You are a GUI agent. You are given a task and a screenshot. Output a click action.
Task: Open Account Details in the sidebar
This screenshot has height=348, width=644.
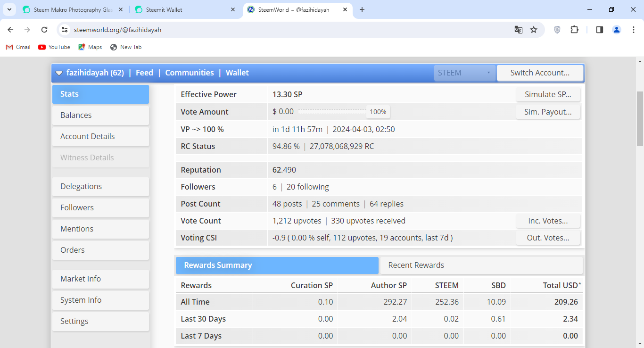[x=100, y=137]
